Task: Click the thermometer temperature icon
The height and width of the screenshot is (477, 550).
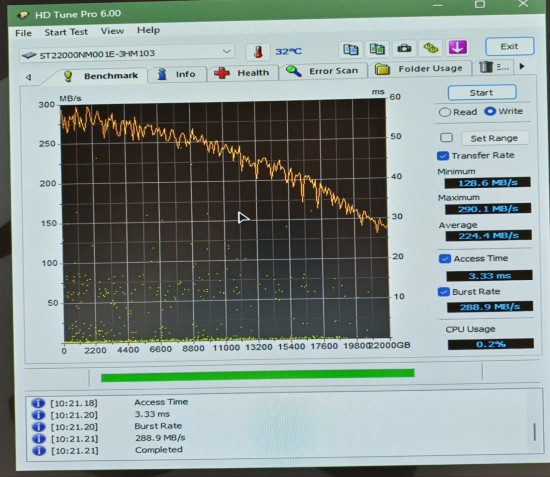Action: tap(258, 52)
